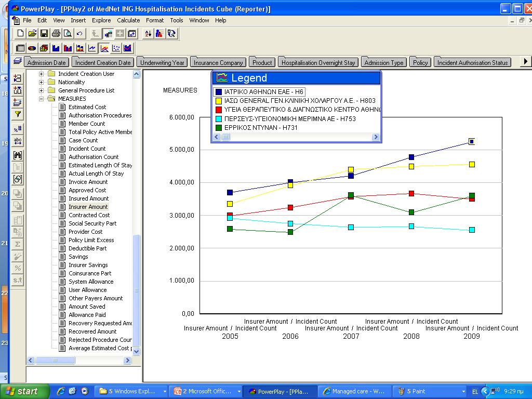Click the percent and number format icon
Image resolution: width=532 pixels, height=399 pixels.
(x=18, y=129)
